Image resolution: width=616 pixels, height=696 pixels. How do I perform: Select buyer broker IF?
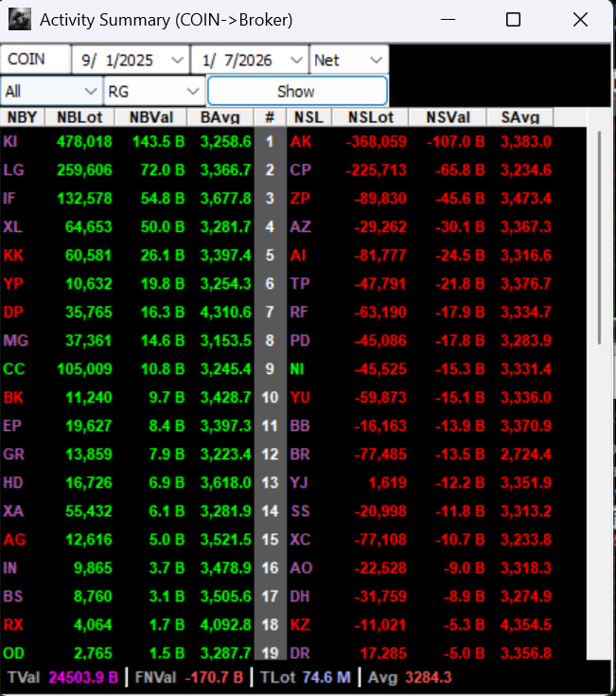[9, 199]
